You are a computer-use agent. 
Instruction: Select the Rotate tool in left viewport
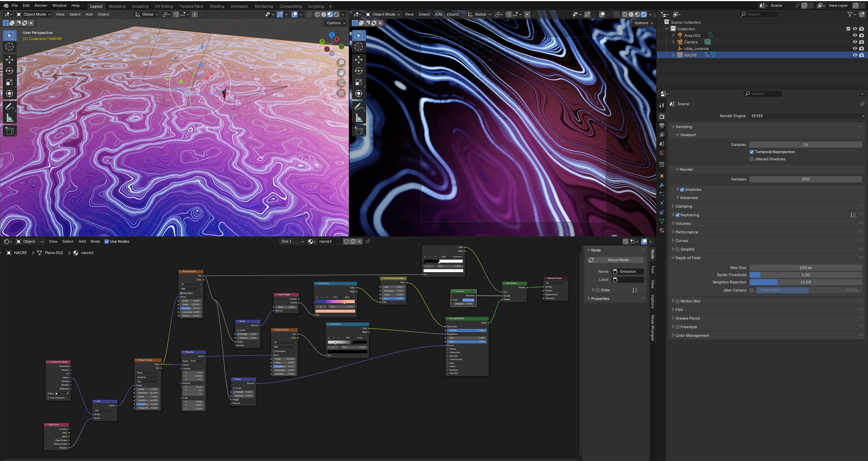click(x=9, y=71)
